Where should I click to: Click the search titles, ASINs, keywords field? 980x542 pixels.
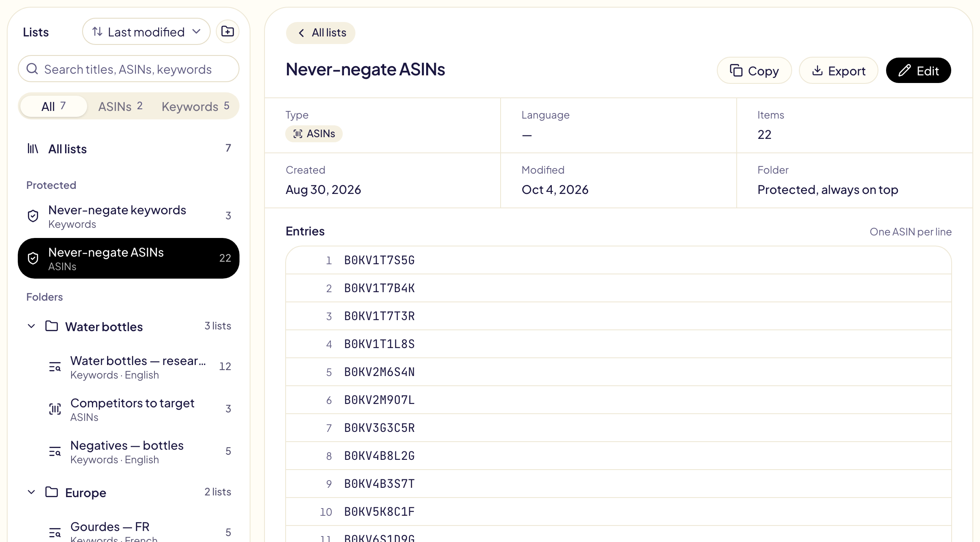129,69
